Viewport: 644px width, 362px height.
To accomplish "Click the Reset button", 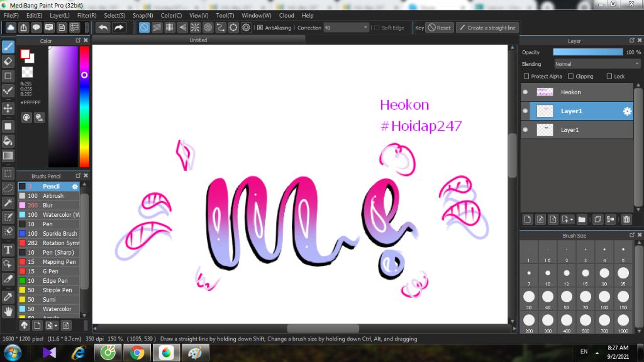I will 440,28.
